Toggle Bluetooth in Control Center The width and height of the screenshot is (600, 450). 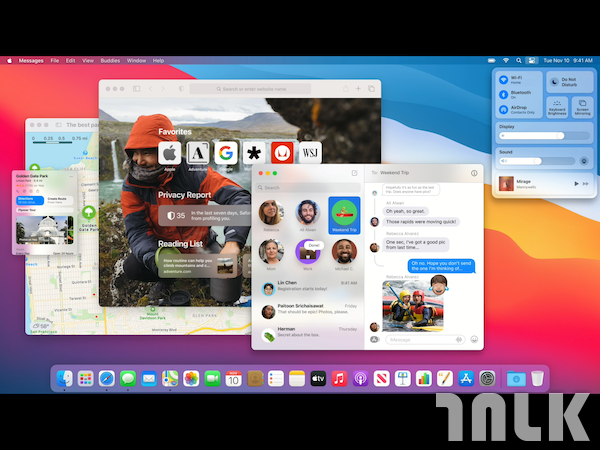(504, 95)
